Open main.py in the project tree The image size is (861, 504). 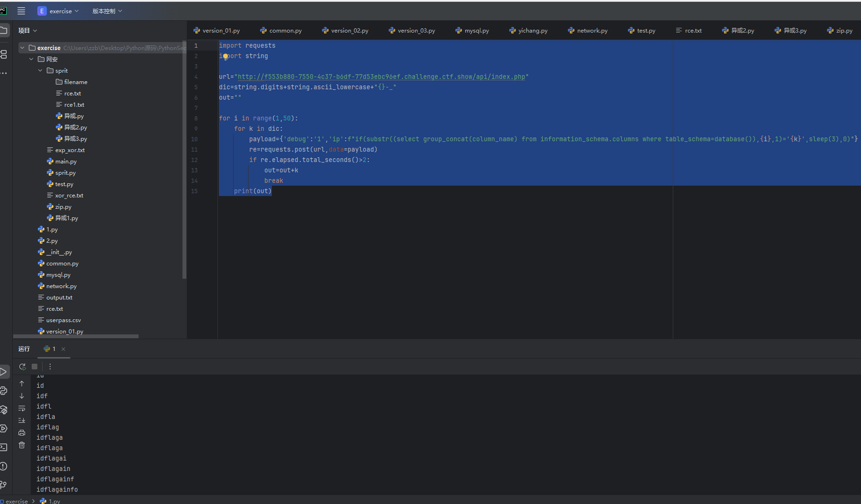tap(61, 161)
